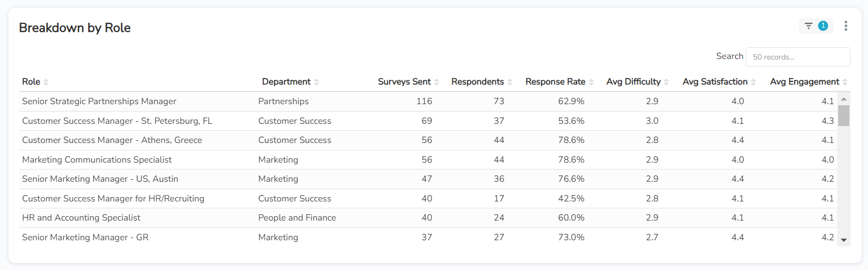Image resolution: width=868 pixels, height=270 pixels.
Task: Click the Senior Marketing Manager - GR row
Action: (85, 238)
